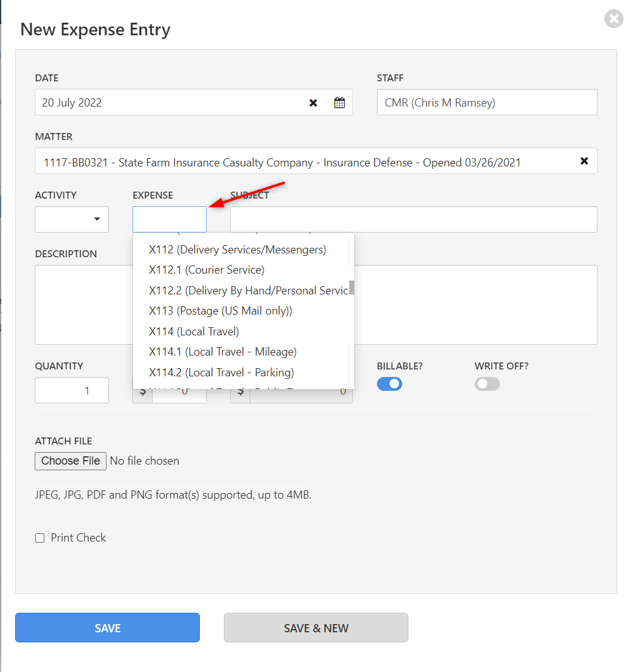Check the Print Check checkbox
Image resolution: width=631 pixels, height=672 pixels.
[x=40, y=538]
